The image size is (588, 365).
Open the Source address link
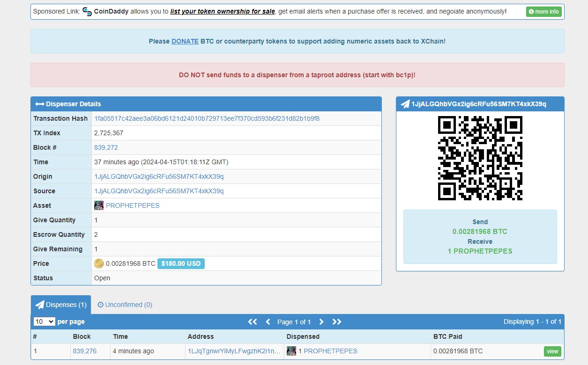[159, 191]
